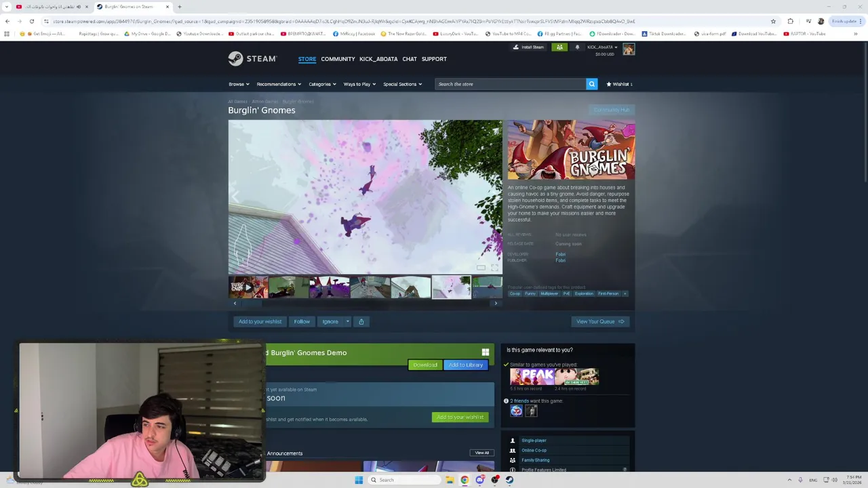
Task: Expand the Ways to Play dropdown
Action: click(359, 84)
